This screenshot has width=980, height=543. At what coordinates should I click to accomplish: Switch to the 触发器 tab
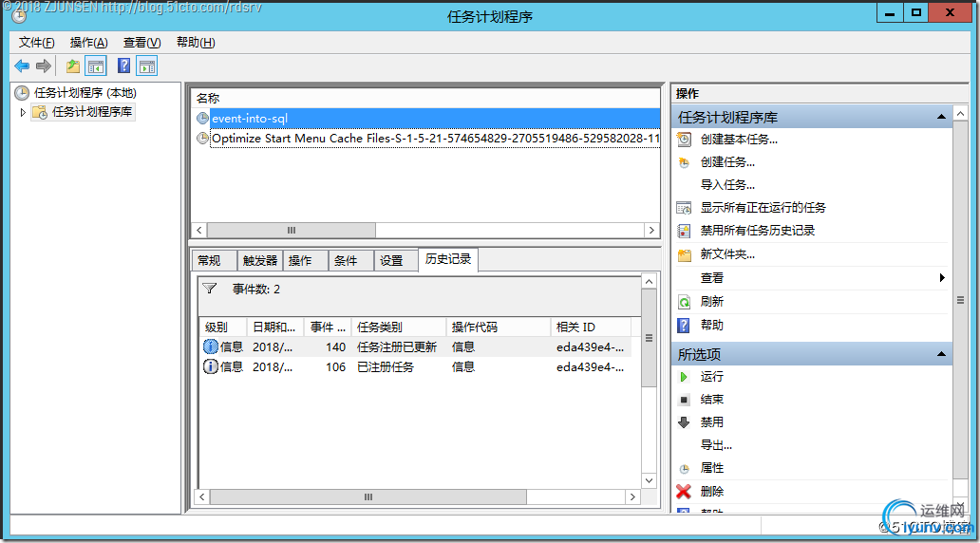[260, 260]
